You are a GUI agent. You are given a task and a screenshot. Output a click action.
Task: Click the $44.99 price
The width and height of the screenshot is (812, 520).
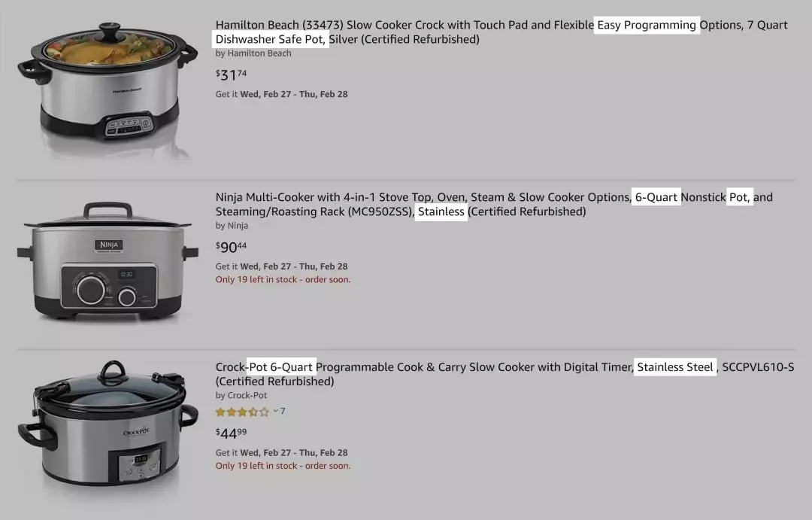click(x=231, y=433)
